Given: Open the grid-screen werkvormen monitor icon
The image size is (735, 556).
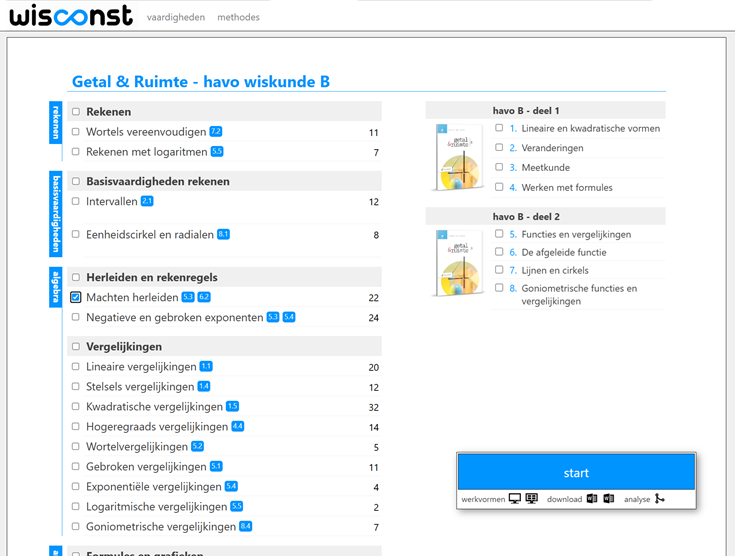Looking at the screenshot, I should tap(532, 499).
